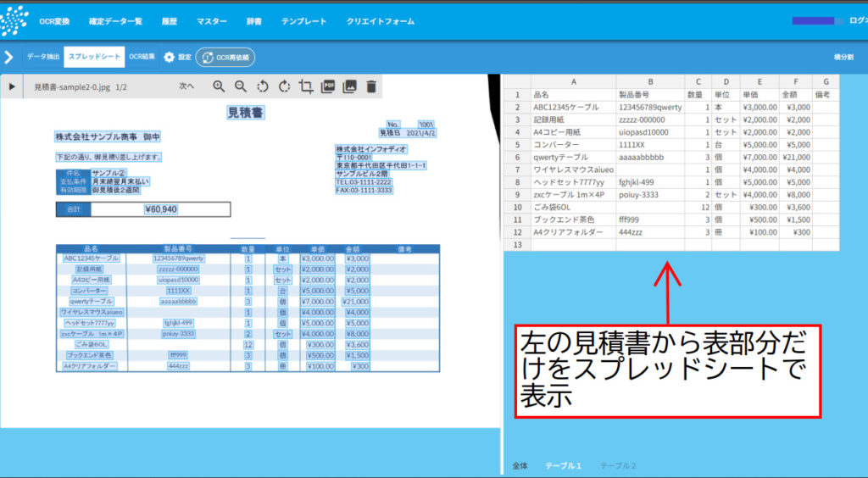Open the 確定データ一覧 menu
Image resolution: width=868 pixels, height=478 pixels.
pyautogui.click(x=115, y=21)
